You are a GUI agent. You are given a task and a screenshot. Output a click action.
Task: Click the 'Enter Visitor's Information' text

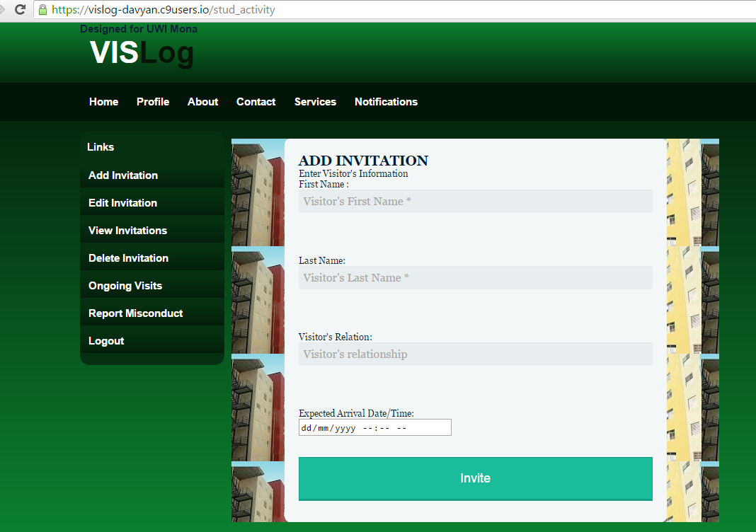(353, 173)
